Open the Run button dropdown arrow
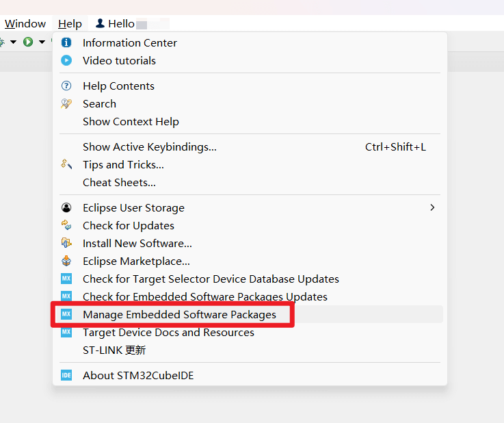The height and width of the screenshot is (423, 504). pyautogui.click(x=42, y=42)
